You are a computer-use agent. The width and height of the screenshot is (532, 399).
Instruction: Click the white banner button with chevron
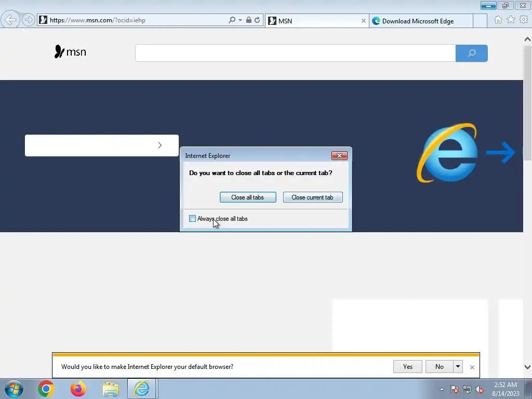[102, 145]
